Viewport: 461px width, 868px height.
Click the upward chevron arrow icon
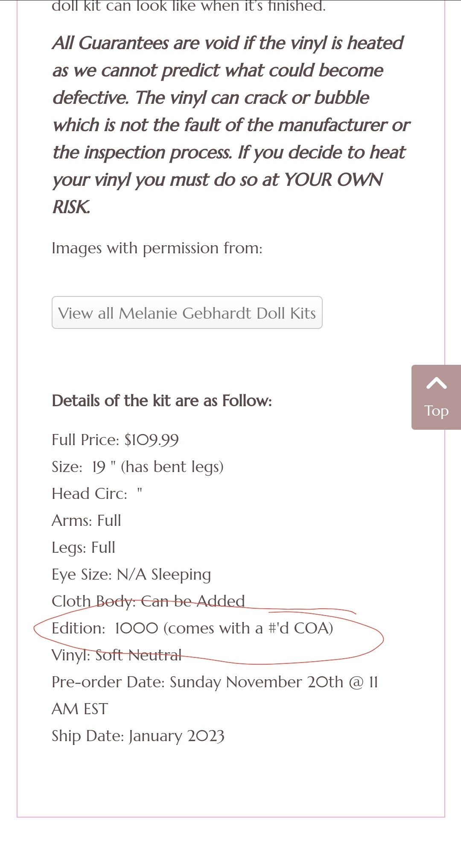(436, 383)
